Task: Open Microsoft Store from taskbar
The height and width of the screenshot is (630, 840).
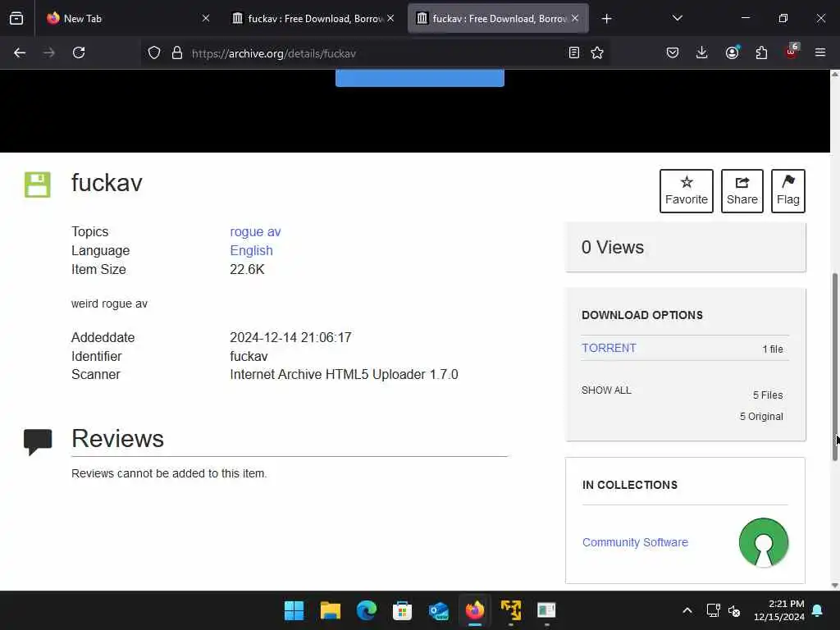Action: coord(402,610)
